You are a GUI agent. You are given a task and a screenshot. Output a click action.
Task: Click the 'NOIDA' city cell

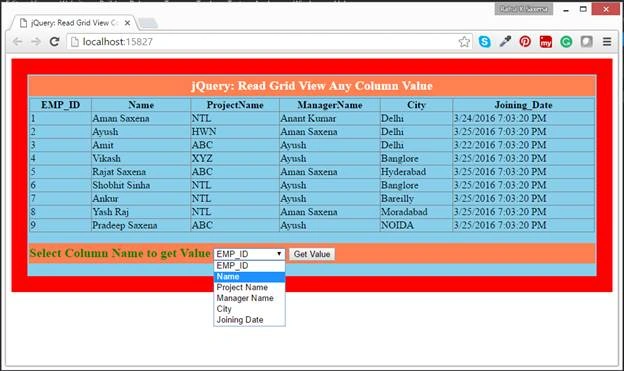pos(416,225)
